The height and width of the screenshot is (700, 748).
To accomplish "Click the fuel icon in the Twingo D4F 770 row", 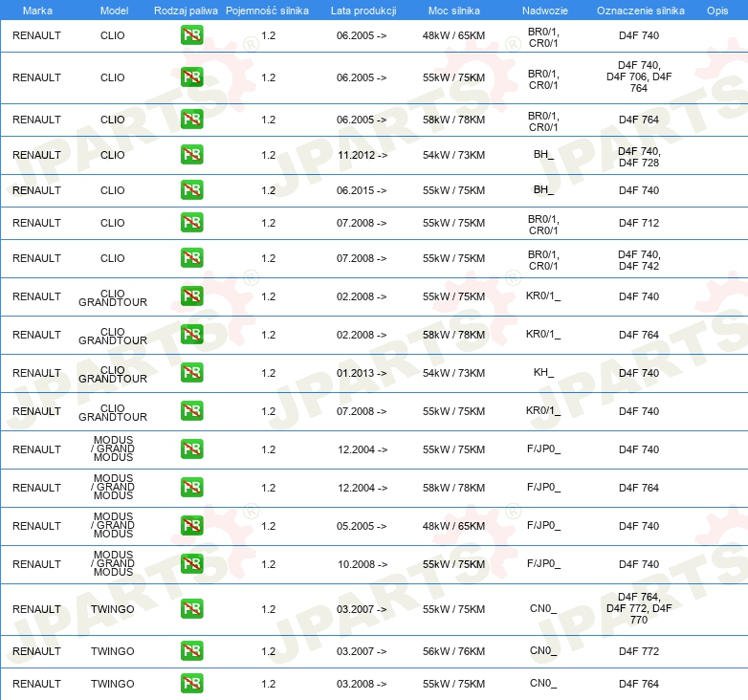I will (191, 609).
